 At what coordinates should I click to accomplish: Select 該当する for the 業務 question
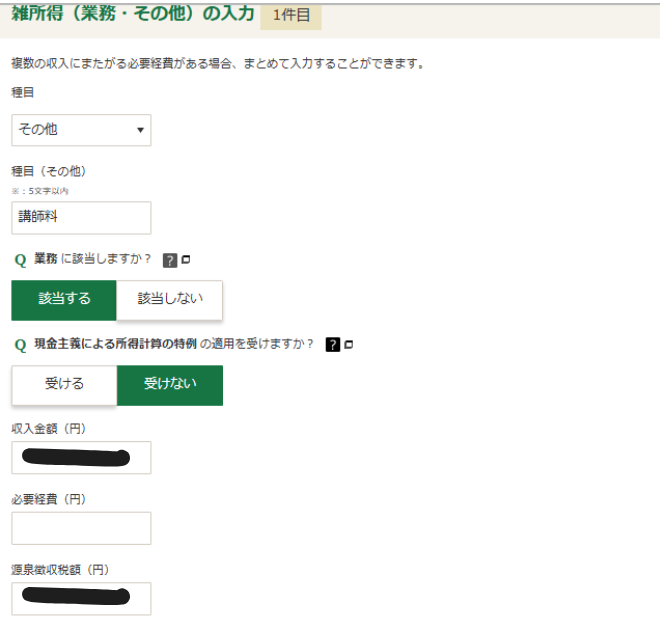64,300
